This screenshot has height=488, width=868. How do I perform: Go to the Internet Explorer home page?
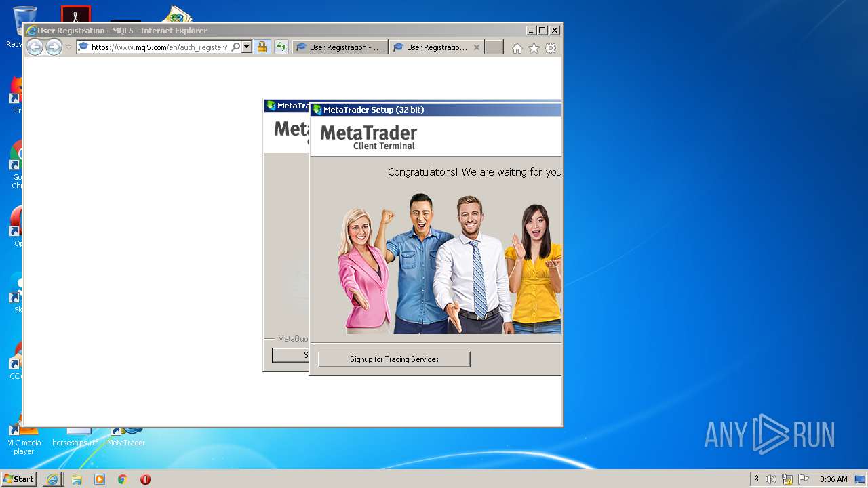pos(517,48)
